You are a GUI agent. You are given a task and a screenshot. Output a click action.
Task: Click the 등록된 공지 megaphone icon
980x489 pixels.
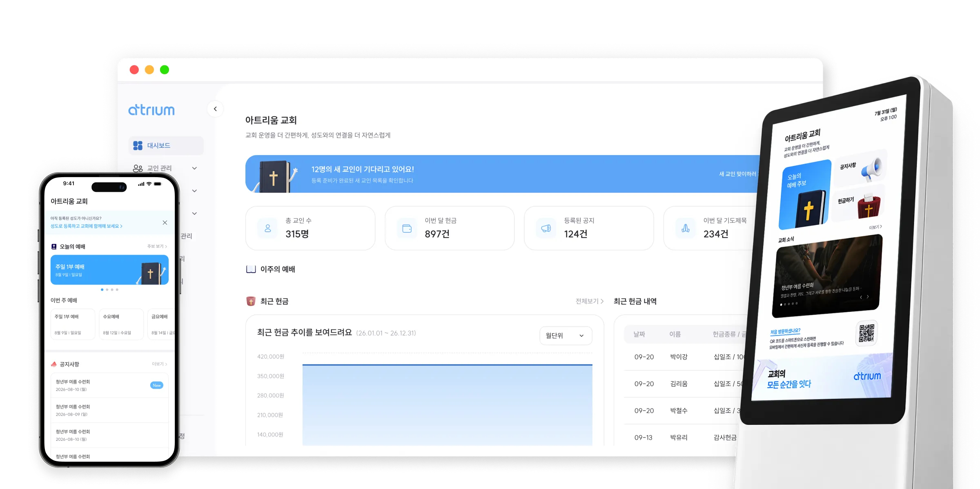coord(546,228)
